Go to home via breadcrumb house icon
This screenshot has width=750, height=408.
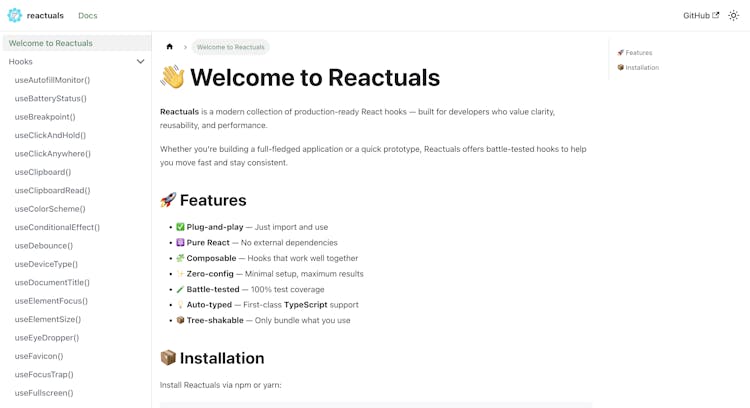(x=169, y=46)
